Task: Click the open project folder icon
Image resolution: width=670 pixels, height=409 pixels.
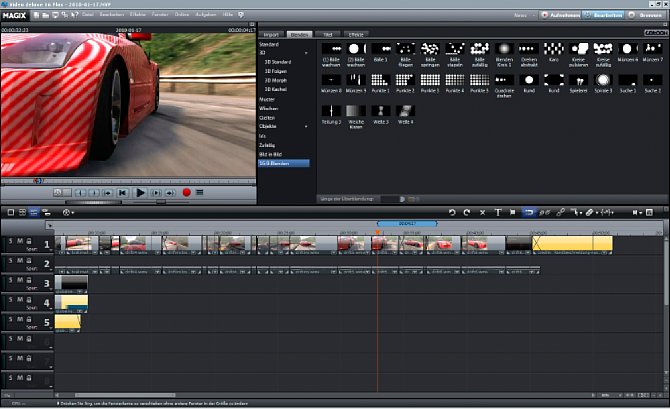Action: click(x=45, y=15)
